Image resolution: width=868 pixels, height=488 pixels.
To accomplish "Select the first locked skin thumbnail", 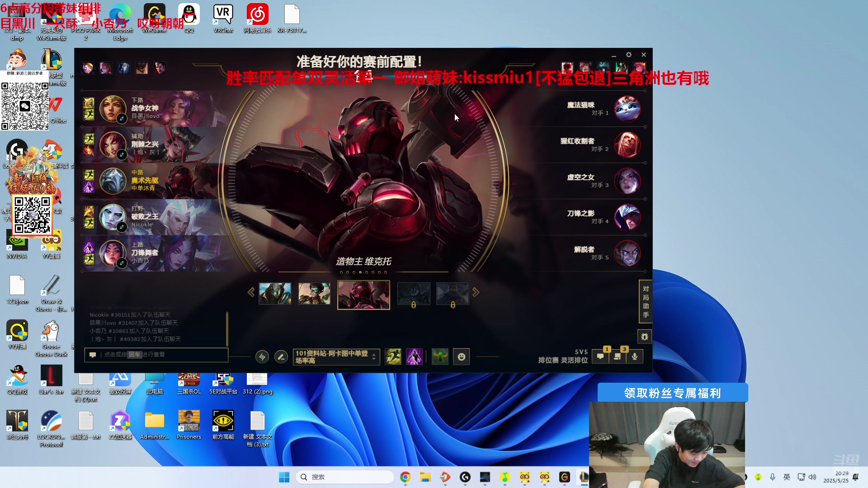I will 414,294.
